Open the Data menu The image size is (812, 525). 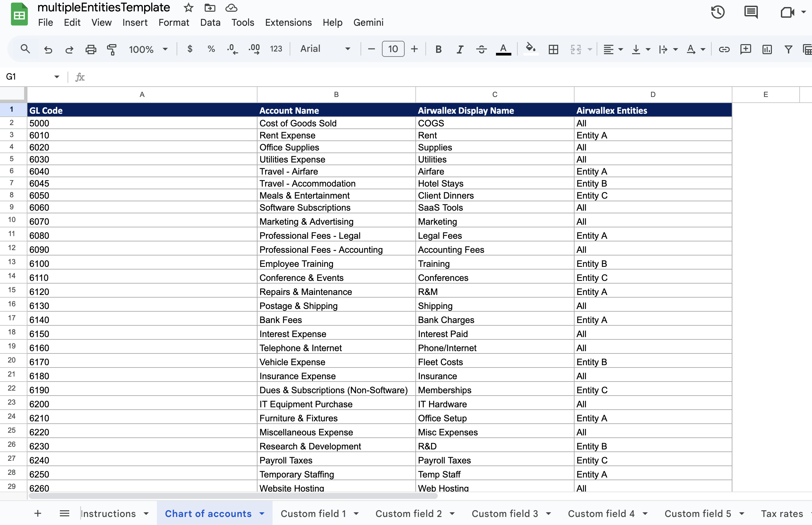point(210,22)
